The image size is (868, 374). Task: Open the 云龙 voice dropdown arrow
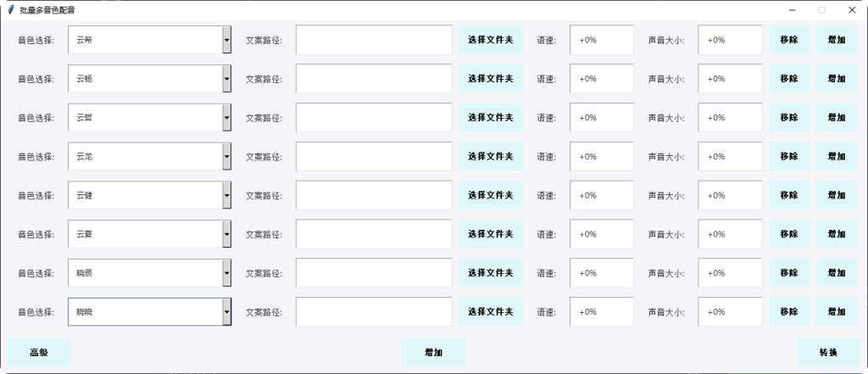click(x=226, y=157)
